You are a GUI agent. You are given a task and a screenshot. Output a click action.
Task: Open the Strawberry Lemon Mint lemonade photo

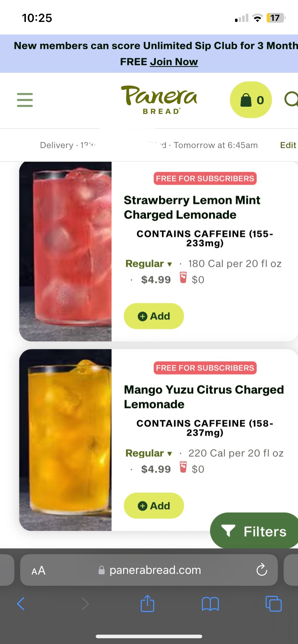(66, 252)
